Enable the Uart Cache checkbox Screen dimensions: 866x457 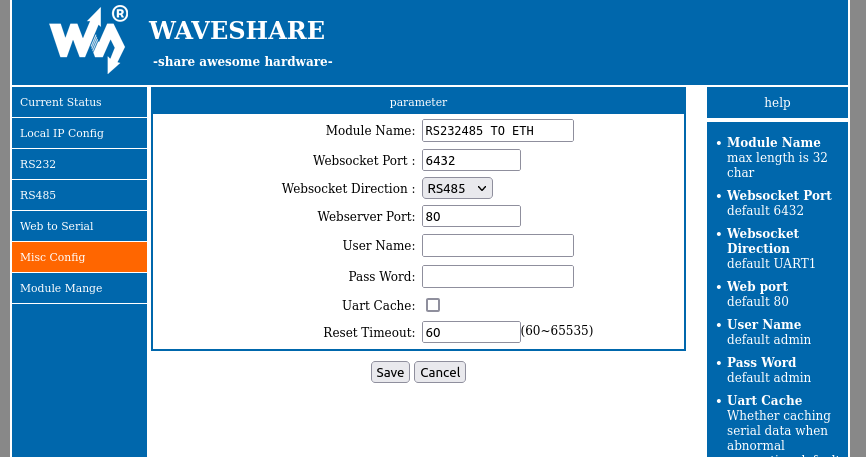point(433,305)
